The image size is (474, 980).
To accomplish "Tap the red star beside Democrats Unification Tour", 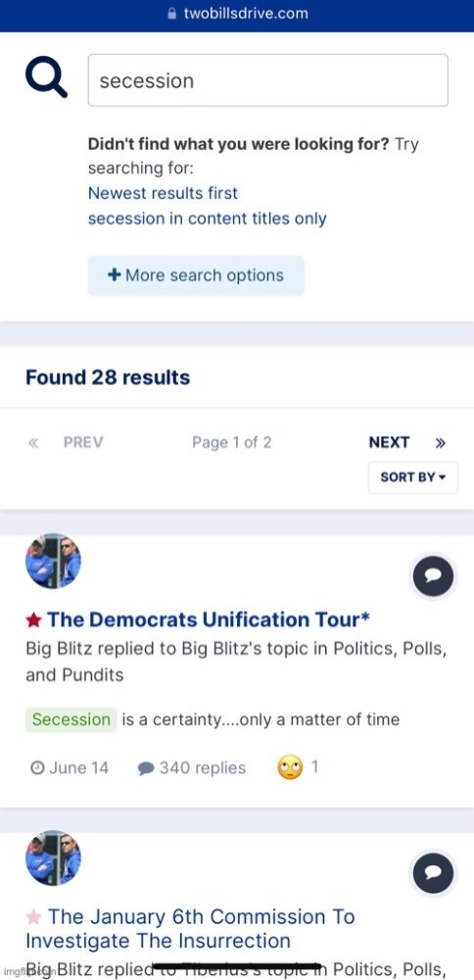I will (x=33, y=620).
